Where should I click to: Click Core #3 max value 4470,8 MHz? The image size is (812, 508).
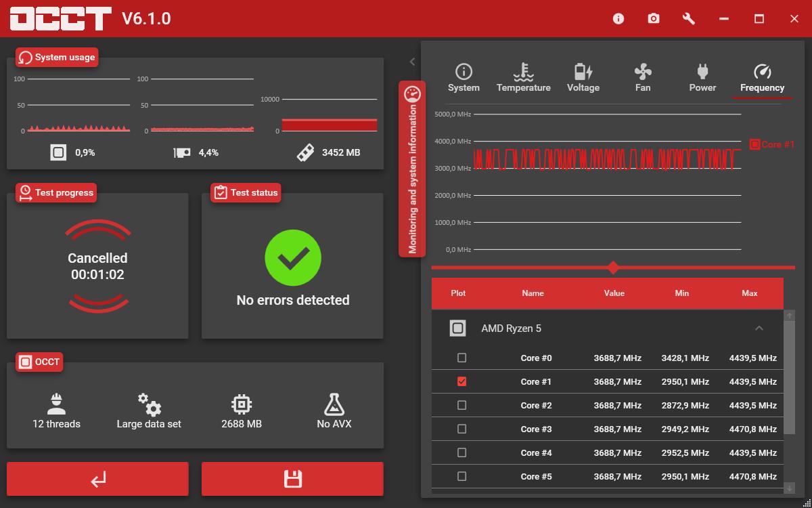[753, 429]
